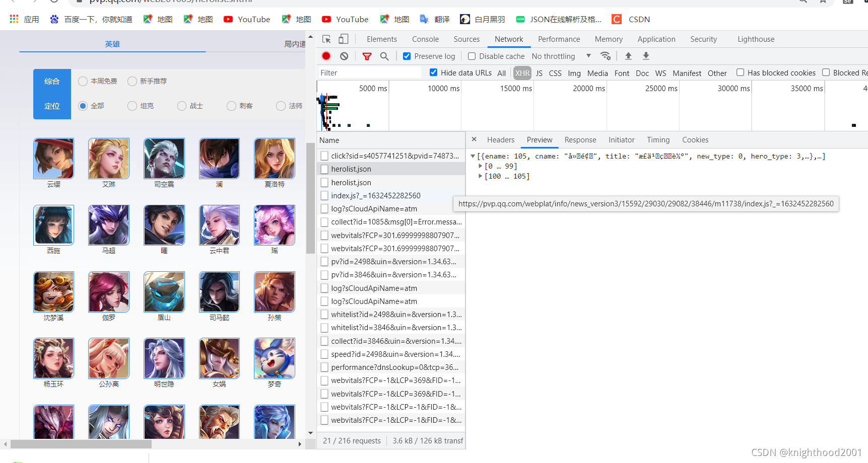Screen dimensions: 868x463
Task: Filter requests by WS type
Action: [x=660, y=73]
